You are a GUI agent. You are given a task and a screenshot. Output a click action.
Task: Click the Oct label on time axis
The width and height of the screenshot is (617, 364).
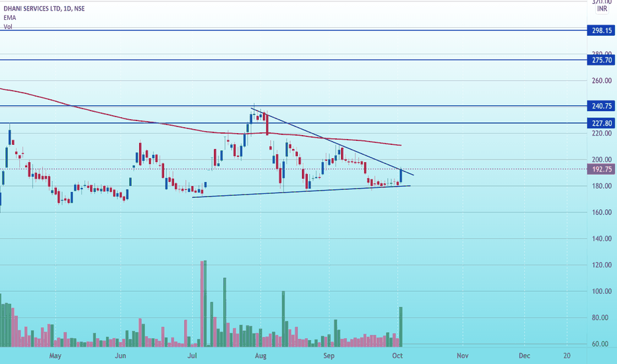pyautogui.click(x=397, y=356)
